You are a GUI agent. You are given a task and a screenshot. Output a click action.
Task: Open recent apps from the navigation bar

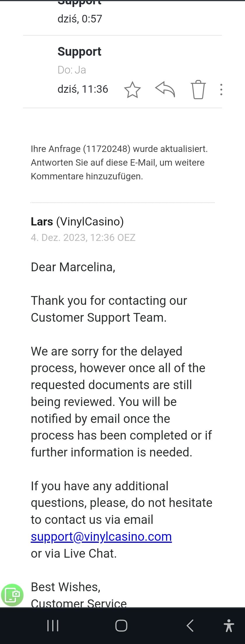53,625
